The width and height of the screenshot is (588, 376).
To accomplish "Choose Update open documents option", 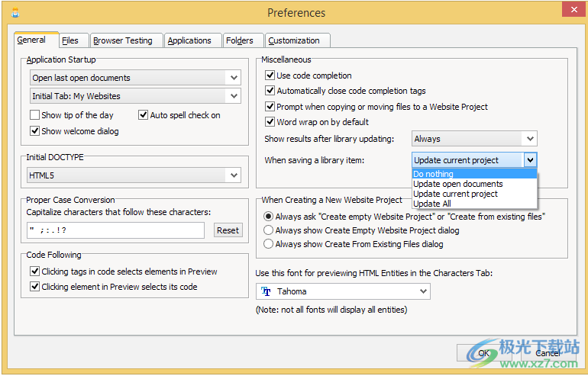I will [x=474, y=184].
